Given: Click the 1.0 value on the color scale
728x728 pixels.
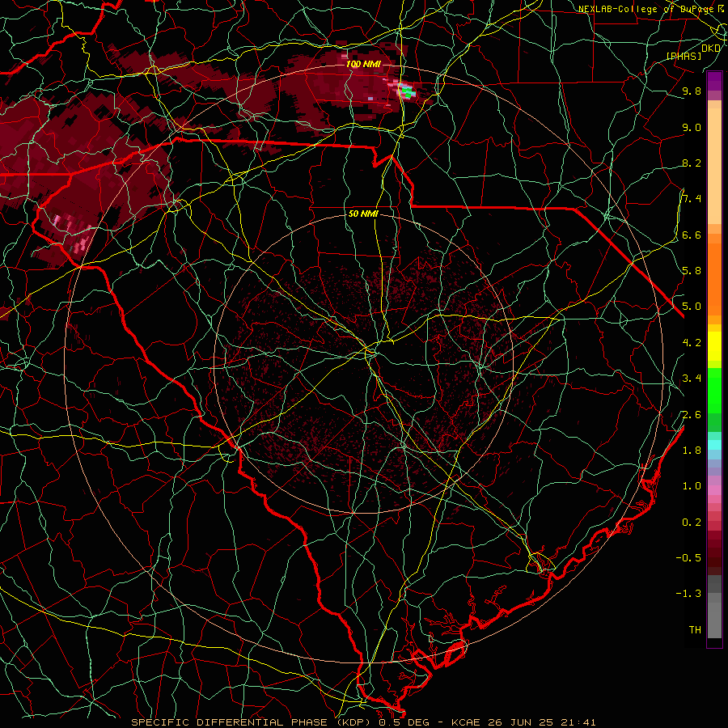Looking at the screenshot, I should 692,486.
